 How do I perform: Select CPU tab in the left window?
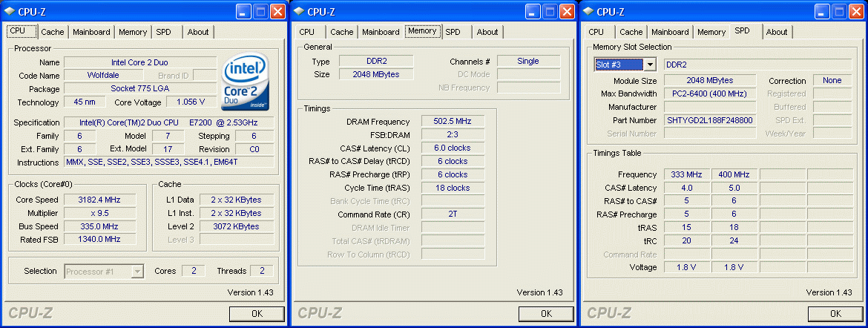pos(22,31)
